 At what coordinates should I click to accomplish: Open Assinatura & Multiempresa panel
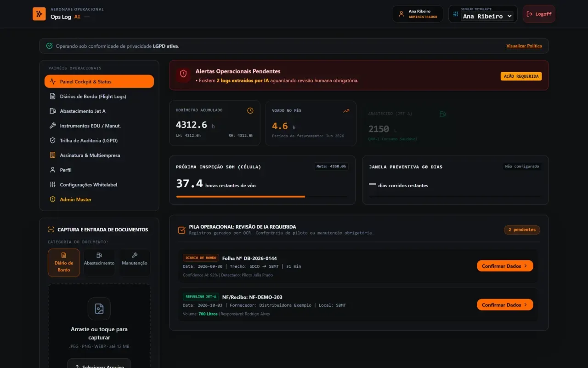[x=99, y=155]
